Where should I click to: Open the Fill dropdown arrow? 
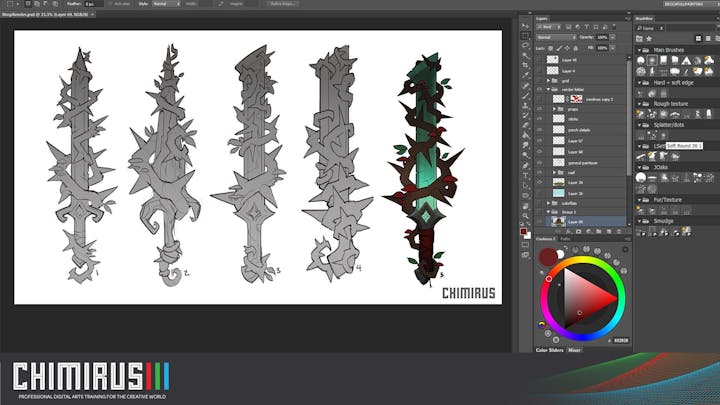tap(613, 48)
